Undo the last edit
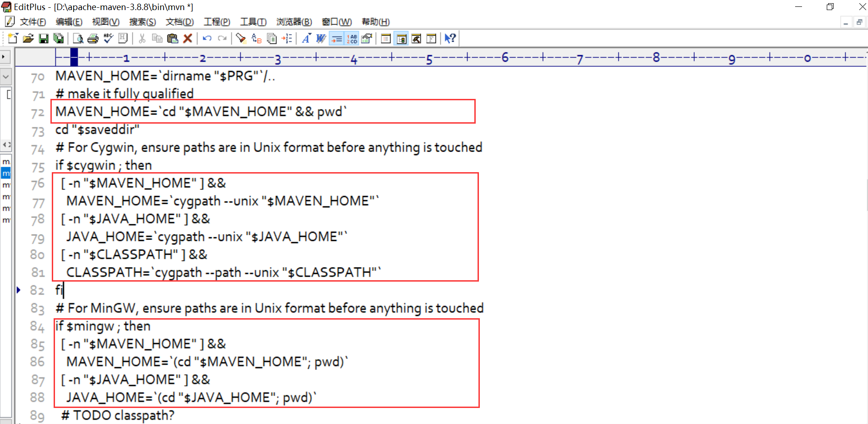 tap(207, 38)
